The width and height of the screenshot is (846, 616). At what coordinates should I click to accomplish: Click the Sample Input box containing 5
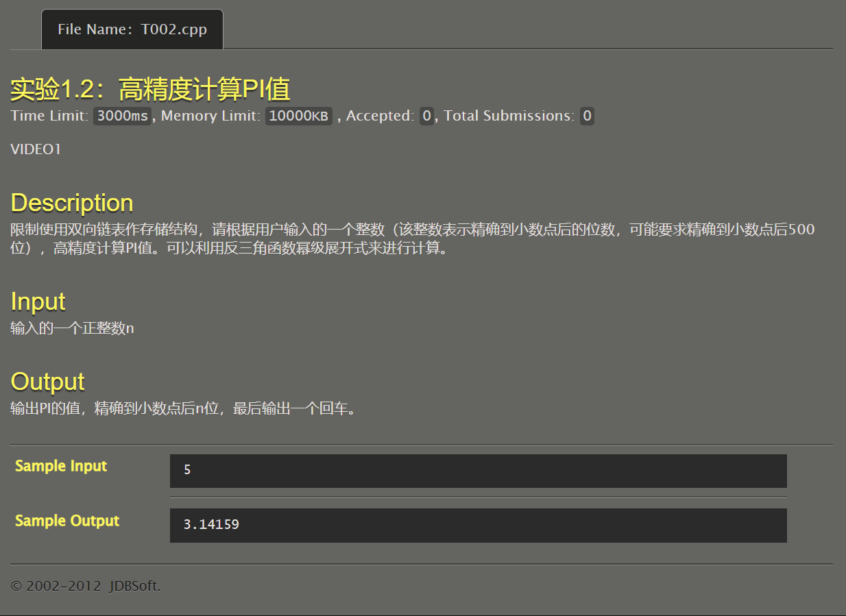(x=478, y=471)
